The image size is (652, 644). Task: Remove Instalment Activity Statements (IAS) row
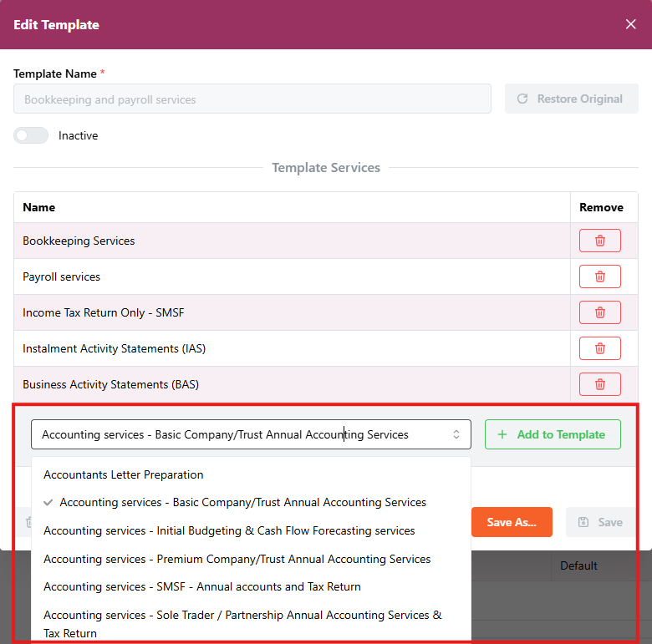(x=599, y=348)
